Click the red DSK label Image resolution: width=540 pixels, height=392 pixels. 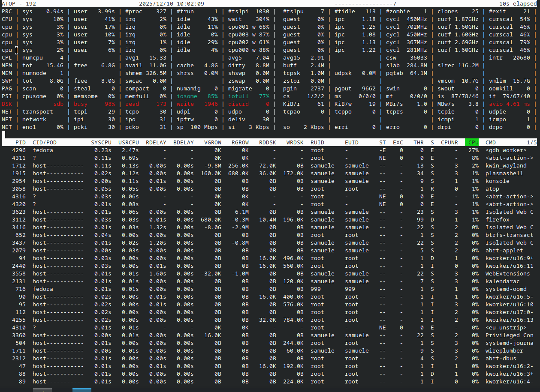click(x=7, y=104)
